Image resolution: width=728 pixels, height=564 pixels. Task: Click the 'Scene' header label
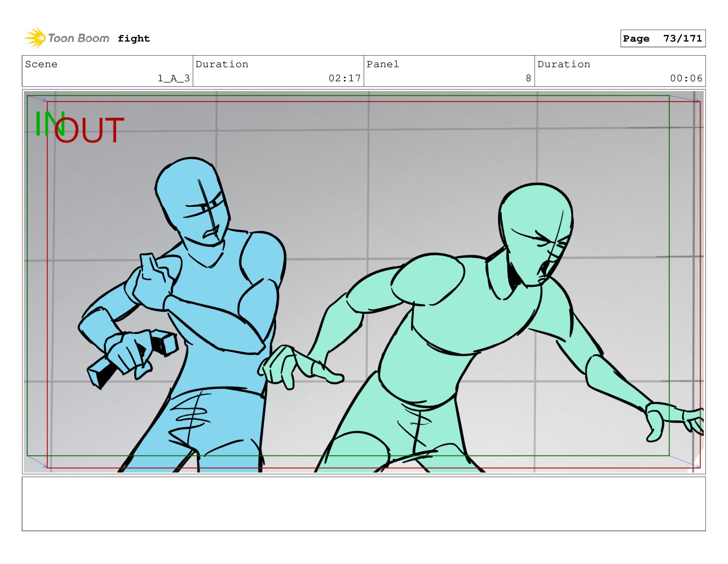click(41, 64)
